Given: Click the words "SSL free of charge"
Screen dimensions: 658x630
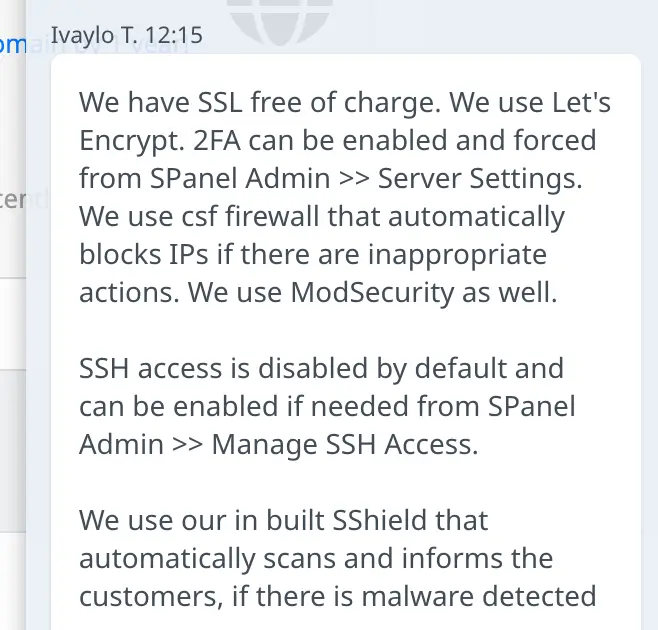Looking at the screenshot, I should [280, 102].
